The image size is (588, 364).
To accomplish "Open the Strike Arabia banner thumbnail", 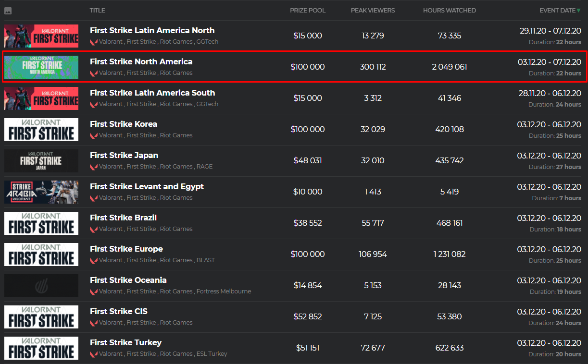I will (x=41, y=192).
